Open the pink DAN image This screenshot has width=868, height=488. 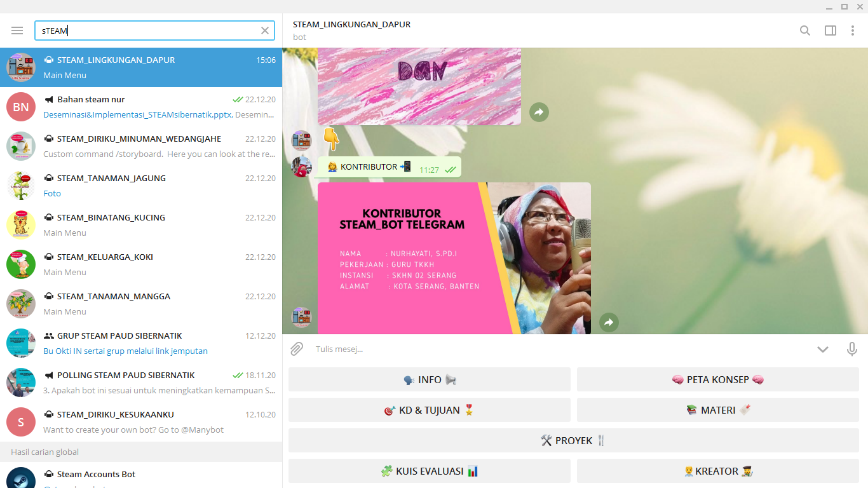click(x=419, y=86)
